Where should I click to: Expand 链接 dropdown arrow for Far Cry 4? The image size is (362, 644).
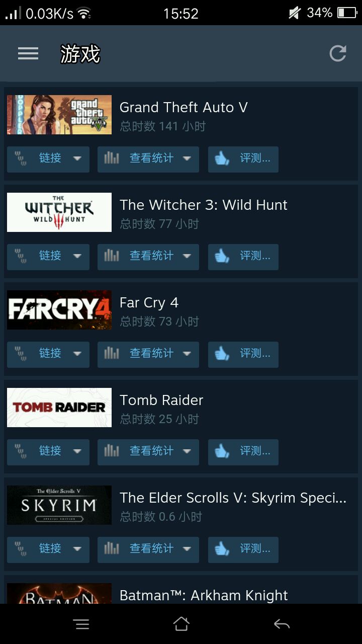[77, 354]
